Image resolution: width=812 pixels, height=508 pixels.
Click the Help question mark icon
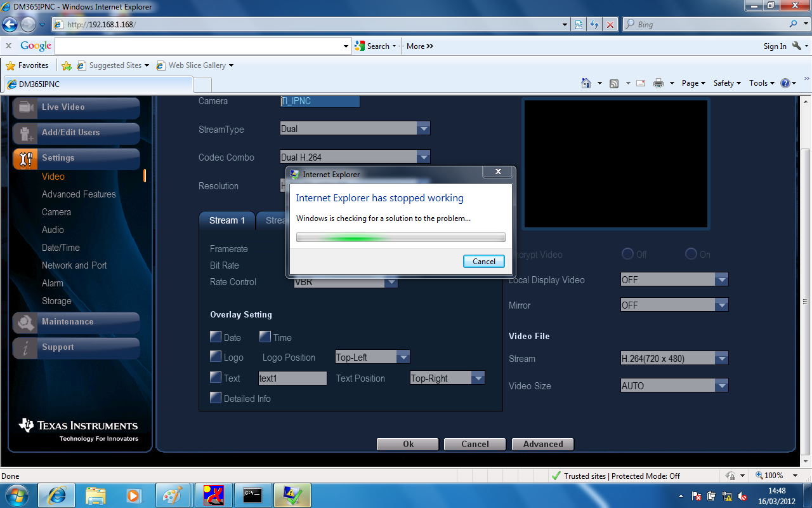[x=785, y=83]
